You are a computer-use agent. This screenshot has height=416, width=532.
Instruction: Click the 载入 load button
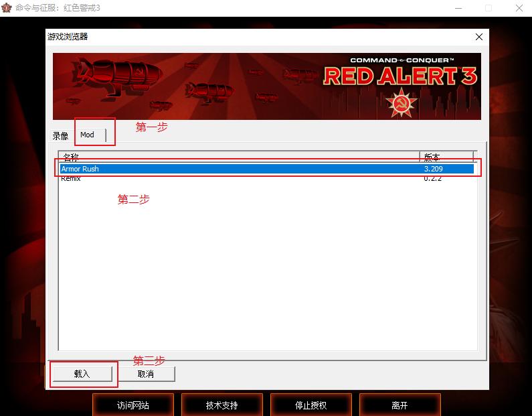click(x=82, y=374)
